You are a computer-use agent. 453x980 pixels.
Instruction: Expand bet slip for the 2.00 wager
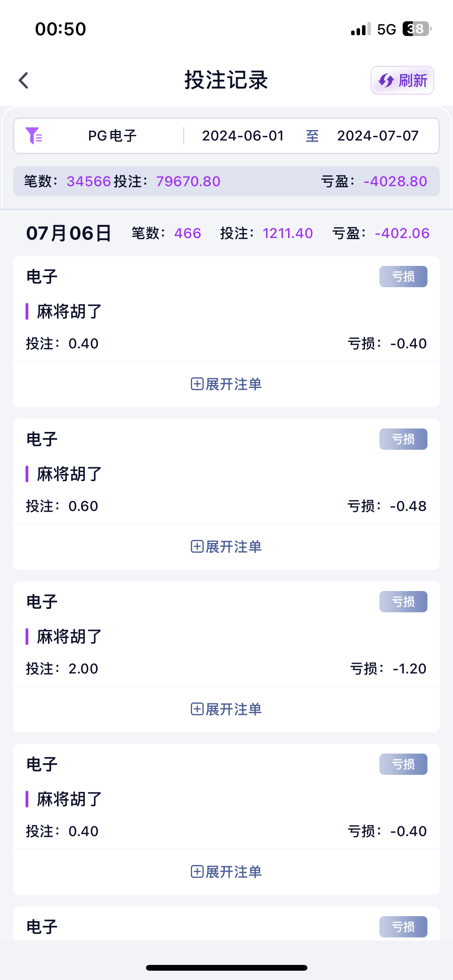[x=226, y=709]
